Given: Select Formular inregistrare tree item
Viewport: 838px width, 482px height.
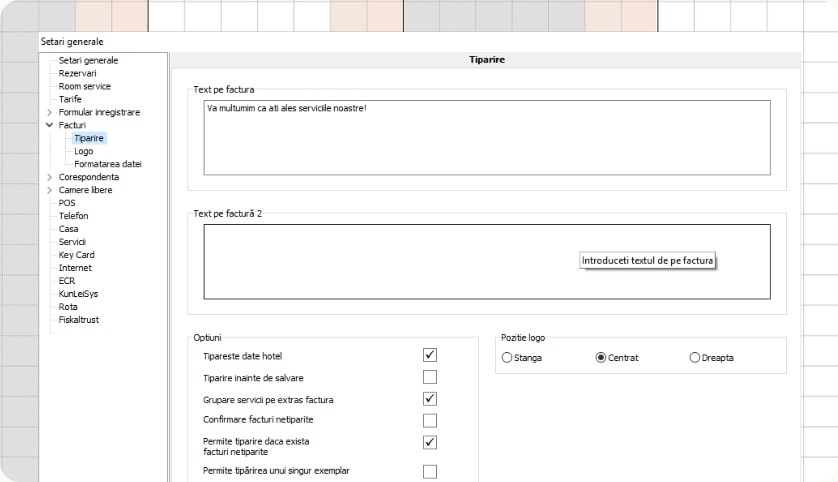Looking at the screenshot, I should coord(99,112).
